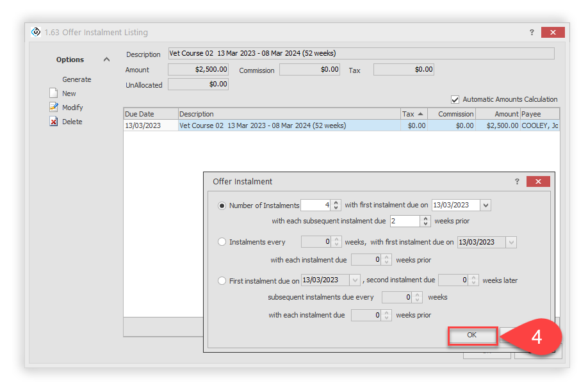
Task: Click Generate in the Options menu
Action: tap(76, 79)
